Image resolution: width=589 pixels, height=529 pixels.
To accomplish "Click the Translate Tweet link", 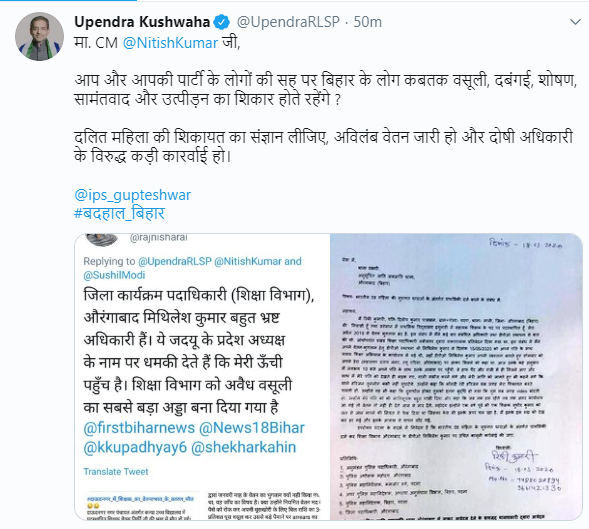I will (116, 472).
